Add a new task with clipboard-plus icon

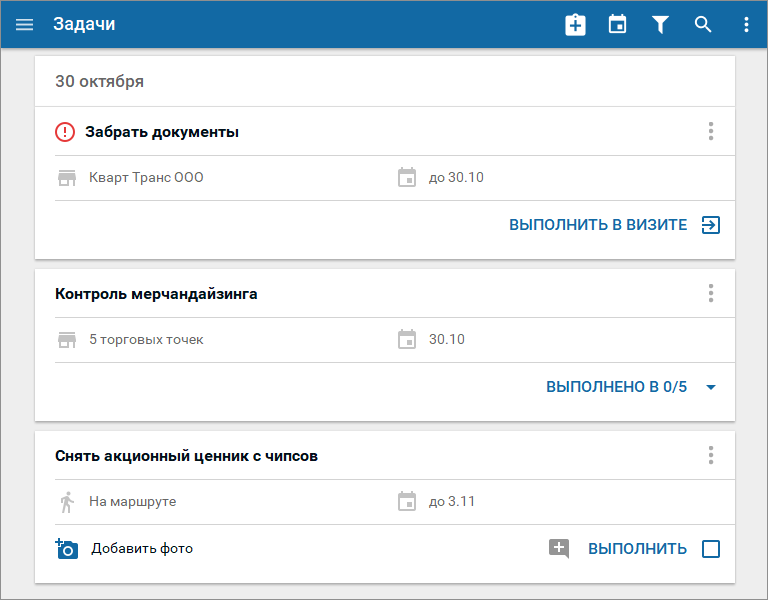575,24
